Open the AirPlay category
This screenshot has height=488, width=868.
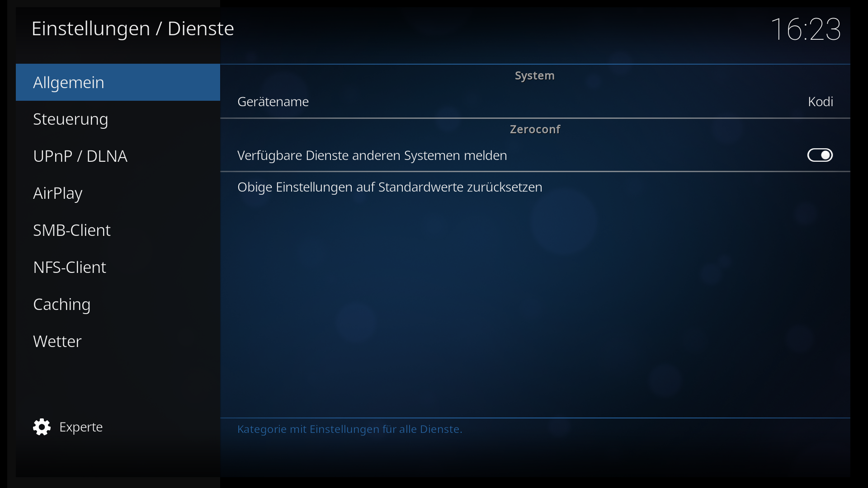click(118, 193)
